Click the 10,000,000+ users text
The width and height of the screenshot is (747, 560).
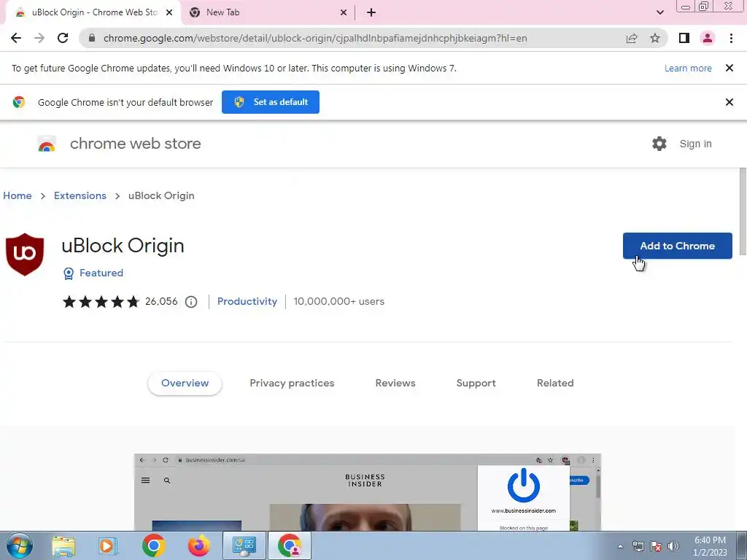(x=338, y=301)
